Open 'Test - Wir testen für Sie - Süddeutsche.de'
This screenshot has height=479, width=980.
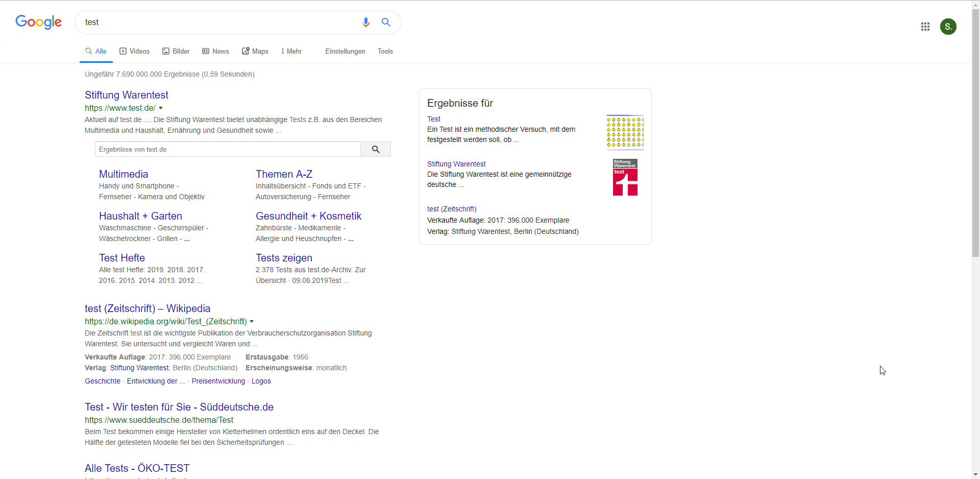pos(179,407)
